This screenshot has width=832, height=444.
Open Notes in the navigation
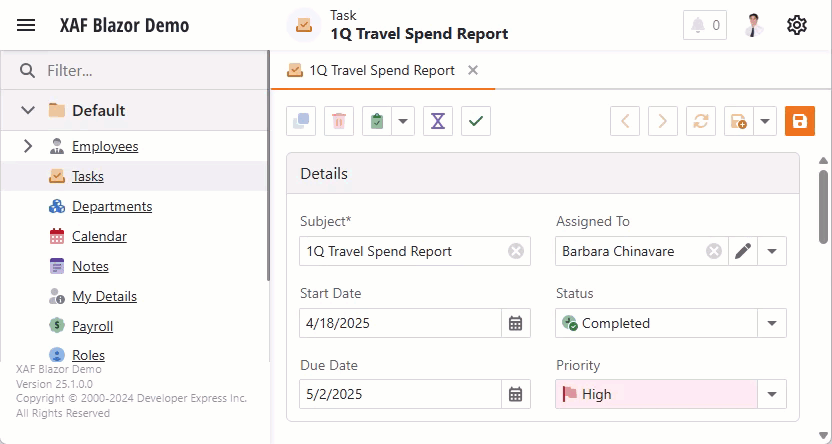point(90,266)
